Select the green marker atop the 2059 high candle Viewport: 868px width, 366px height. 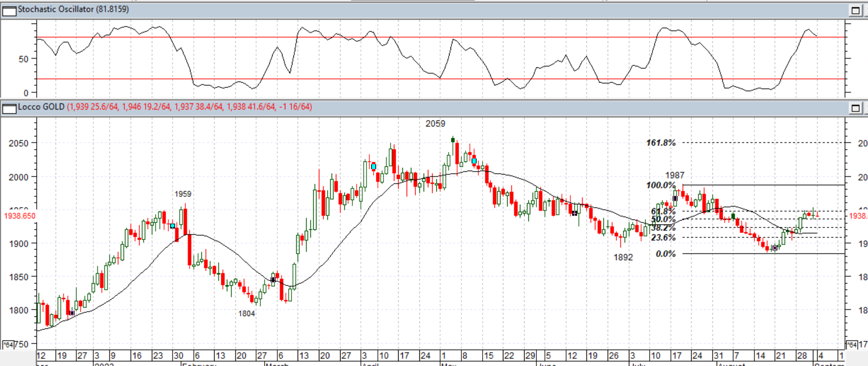[453, 140]
